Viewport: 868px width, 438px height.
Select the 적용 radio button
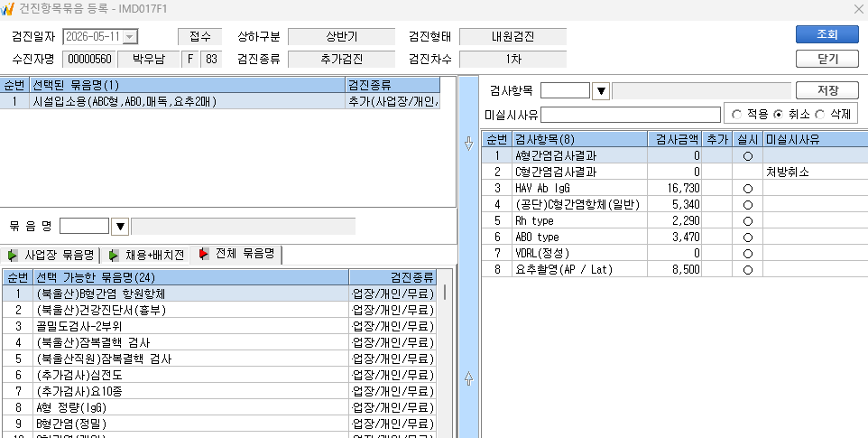[736, 115]
